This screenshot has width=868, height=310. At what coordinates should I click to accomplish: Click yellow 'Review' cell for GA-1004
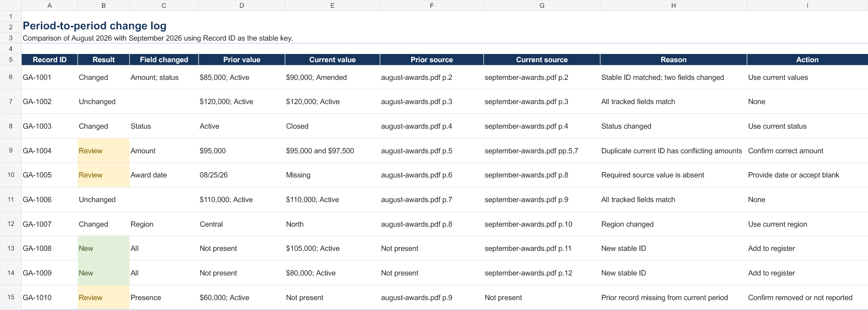(104, 151)
